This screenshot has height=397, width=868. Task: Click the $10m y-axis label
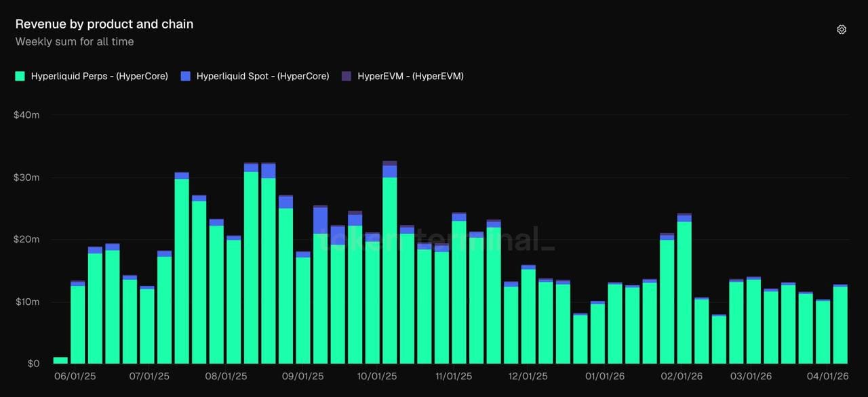pos(26,301)
